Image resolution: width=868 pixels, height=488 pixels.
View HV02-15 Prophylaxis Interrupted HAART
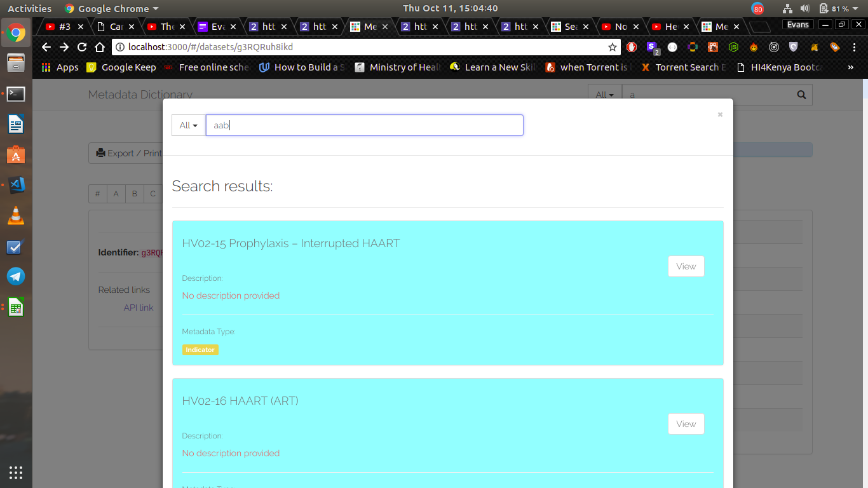tap(686, 266)
